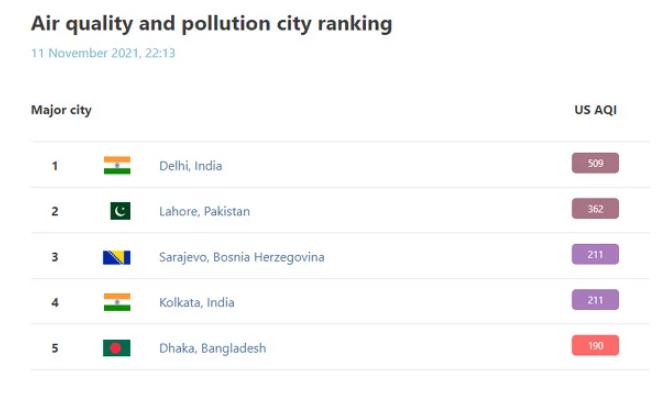The width and height of the screenshot is (667, 409).
Task: Click the Major city column header
Action: point(61,110)
